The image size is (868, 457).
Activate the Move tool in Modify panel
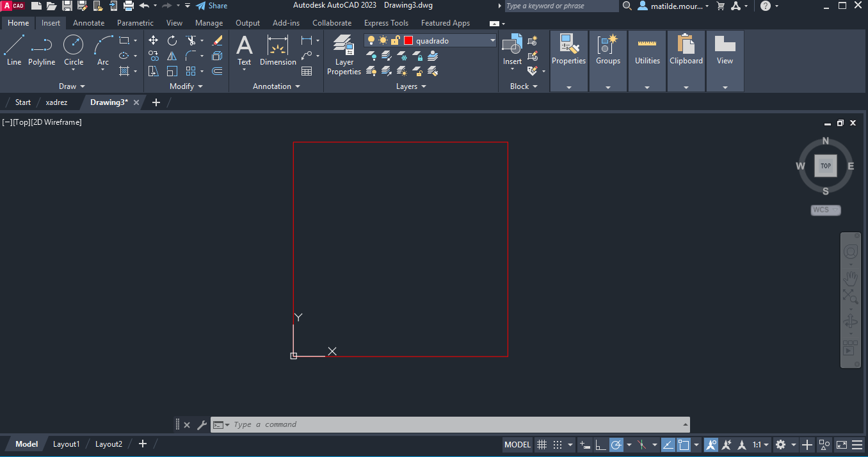(153, 40)
